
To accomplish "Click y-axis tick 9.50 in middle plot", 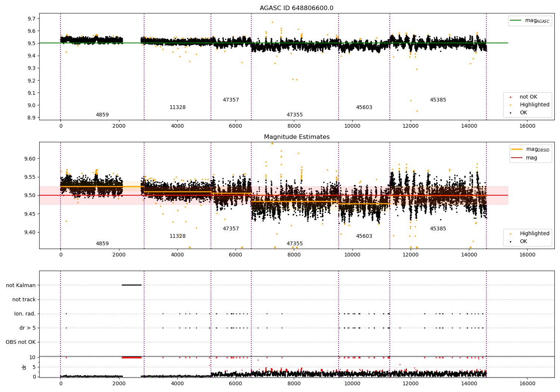I will tap(30, 195).
